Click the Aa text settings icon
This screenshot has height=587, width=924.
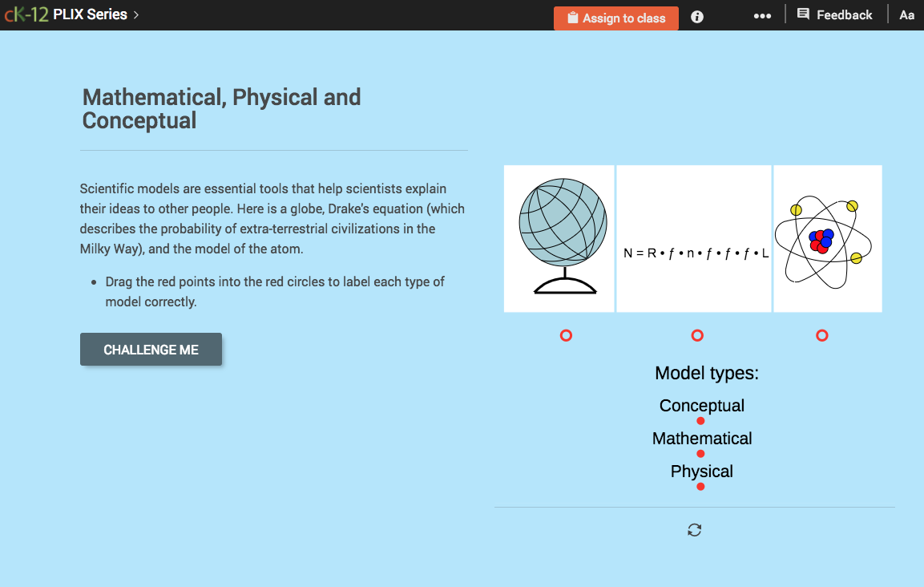coord(906,14)
